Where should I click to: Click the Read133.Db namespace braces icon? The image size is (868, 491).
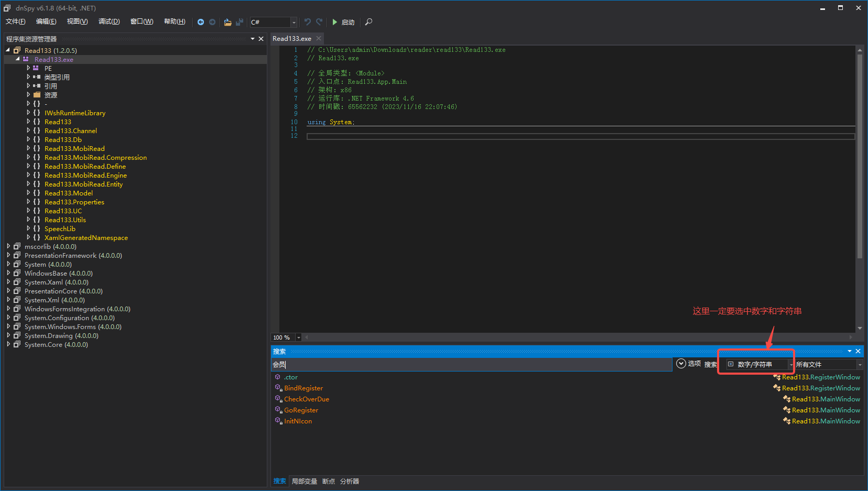pos(37,139)
